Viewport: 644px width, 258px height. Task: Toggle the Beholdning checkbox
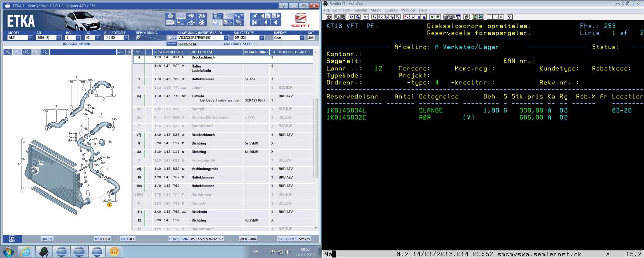click(139, 38)
